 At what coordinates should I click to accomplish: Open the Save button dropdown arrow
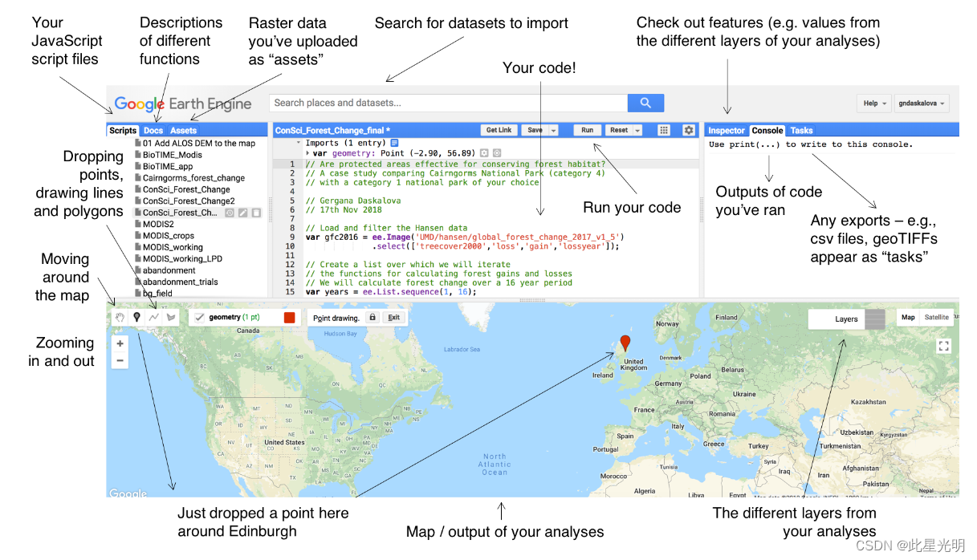pos(554,130)
